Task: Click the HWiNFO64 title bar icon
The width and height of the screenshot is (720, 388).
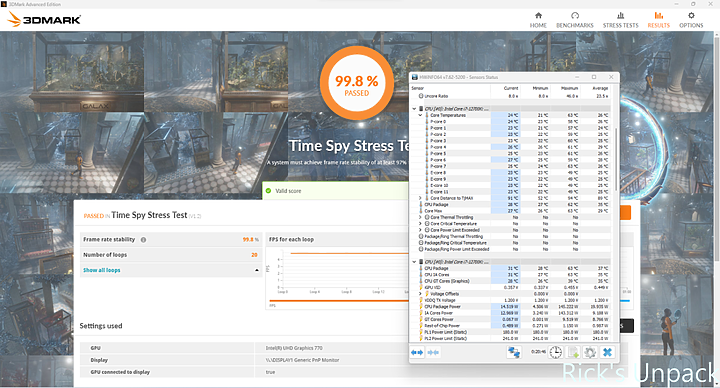Action: coord(415,77)
